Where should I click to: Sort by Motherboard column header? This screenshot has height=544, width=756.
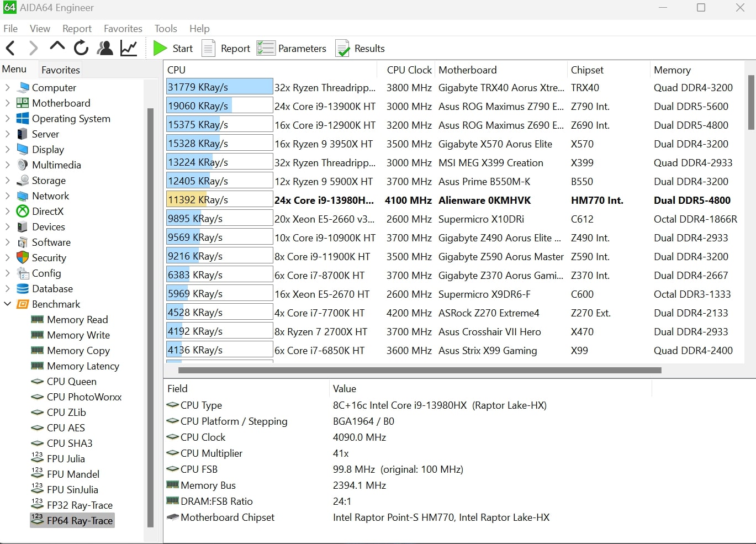pyautogui.click(x=467, y=70)
